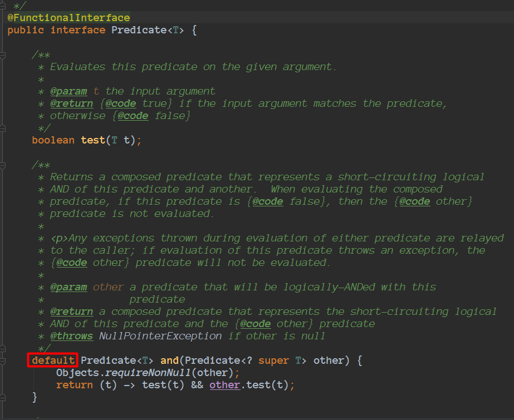Screen dimensions: 514x420
Task: Click the underlined other in the return statement
Action: tap(224, 384)
